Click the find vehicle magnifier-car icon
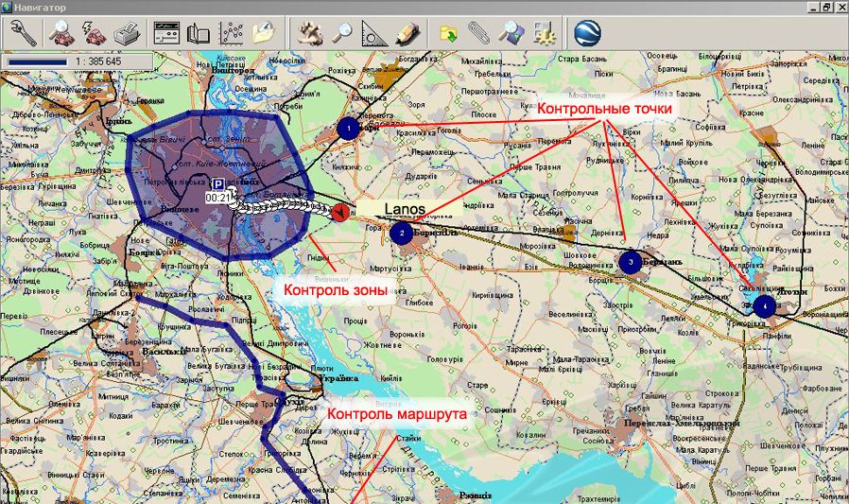This screenshot has height=504, width=849. coord(61,34)
